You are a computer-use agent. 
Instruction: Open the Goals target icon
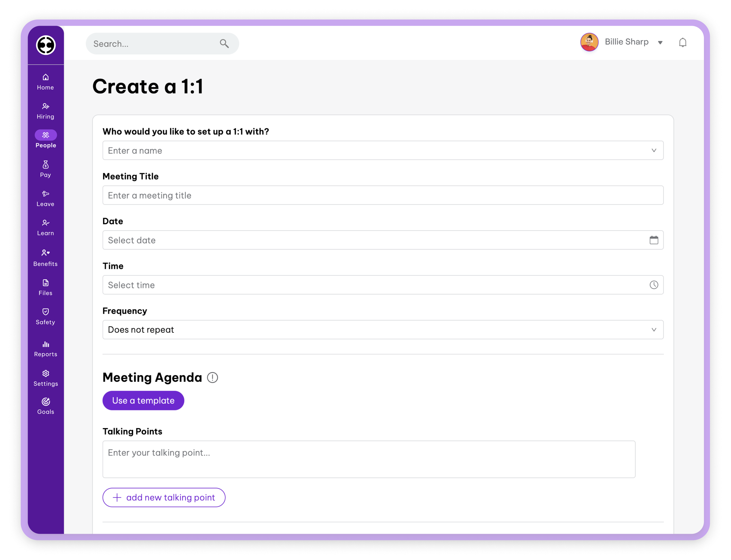click(46, 402)
